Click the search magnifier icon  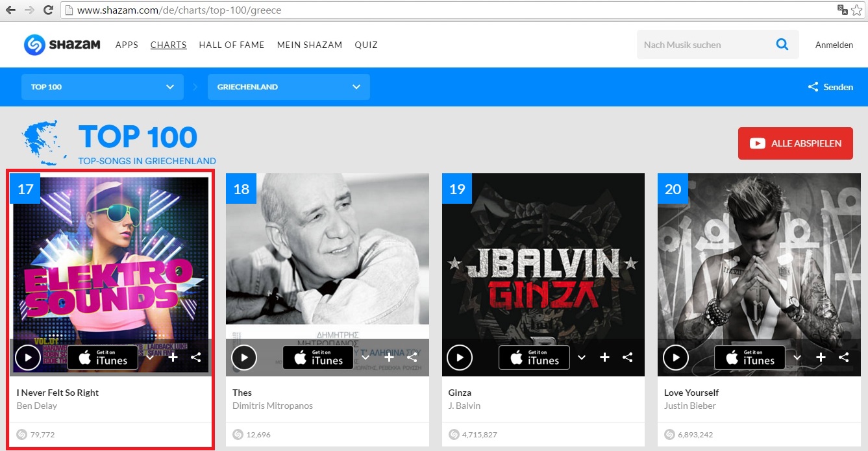click(x=782, y=45)
